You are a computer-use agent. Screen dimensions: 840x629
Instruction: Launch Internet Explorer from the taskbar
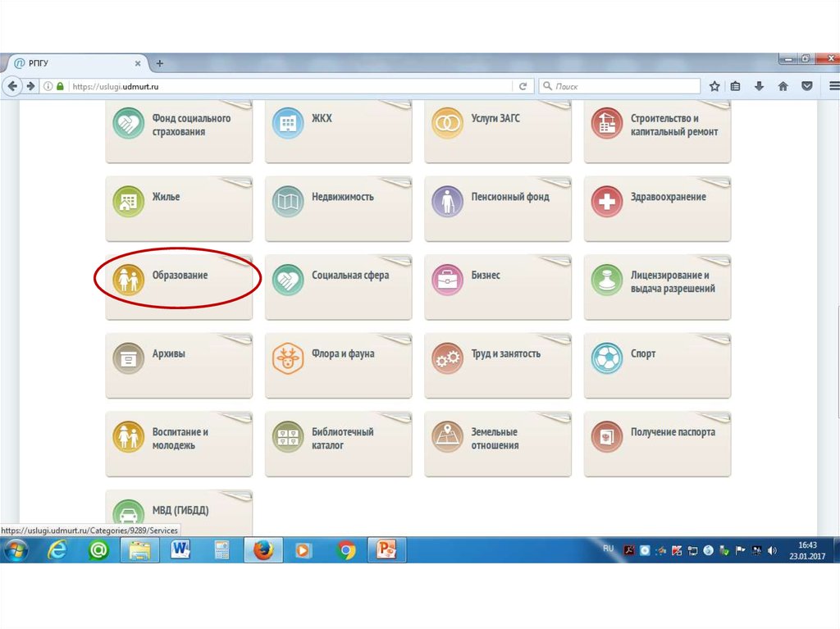57,549
